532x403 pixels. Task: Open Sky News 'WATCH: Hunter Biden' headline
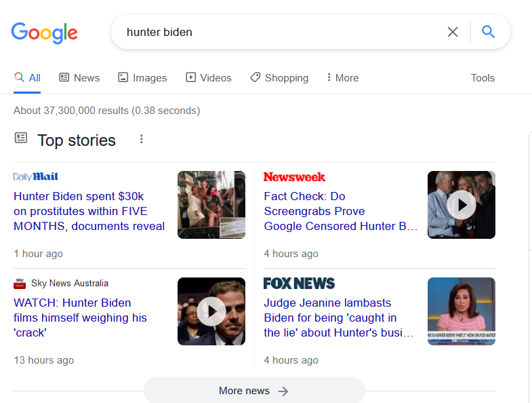pyautogui.click(x=80, y=318)
